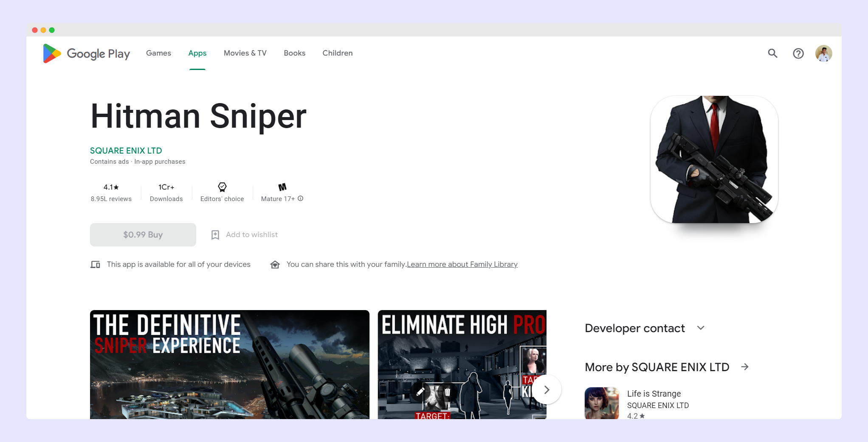868x442 pixels.
Task: Open search on Google Play
Action: pyautogui.click(x=772, y=53)
